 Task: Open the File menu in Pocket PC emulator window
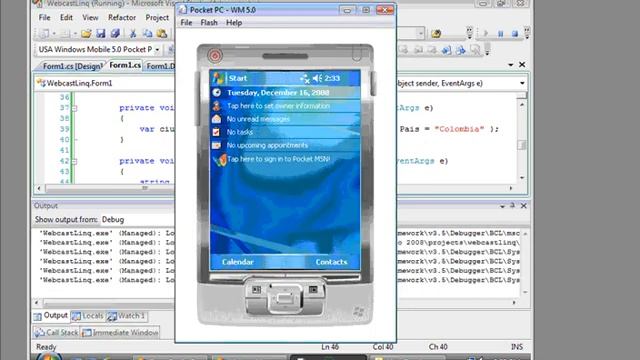(x=186, y=23)
